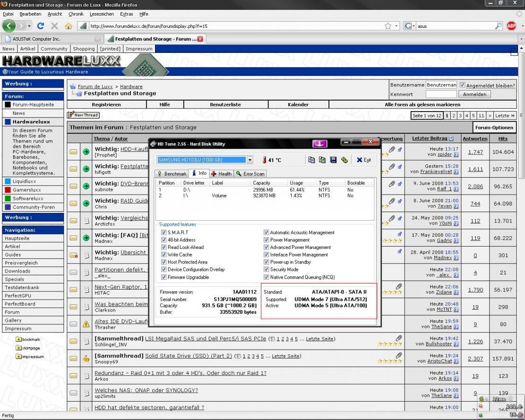The height and width of the screenshot is (420, 525).
Task: Click the Registrieren link
Action: (x=106, y=104)
